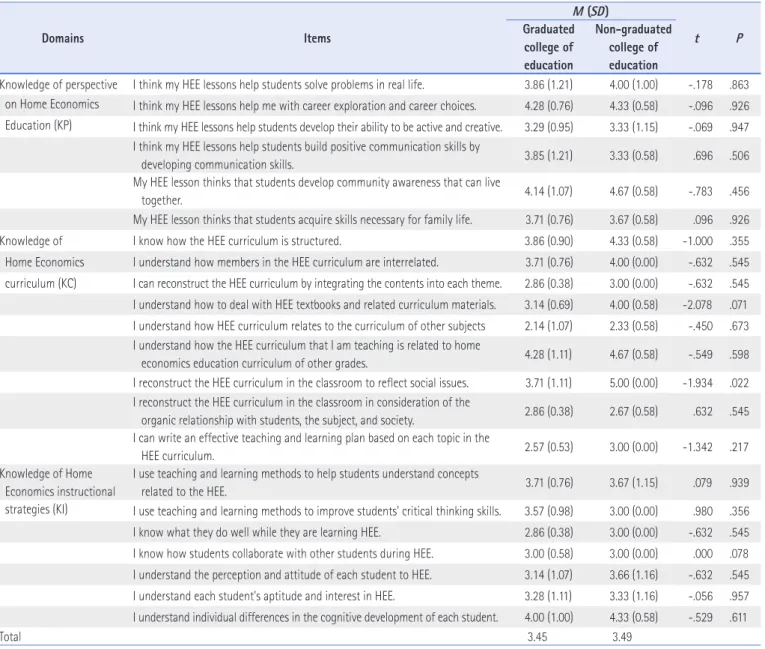Select item about organic relationship with students, subject, society

pos(302,411)
